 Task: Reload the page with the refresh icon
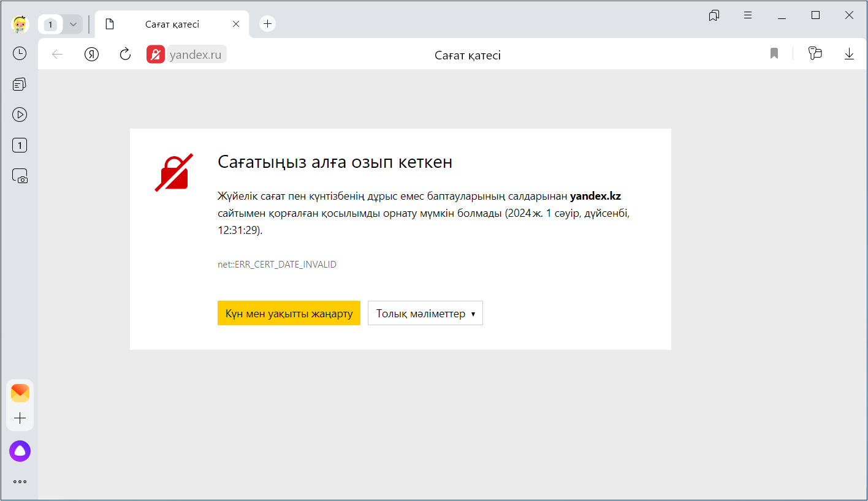pos(125,55)
